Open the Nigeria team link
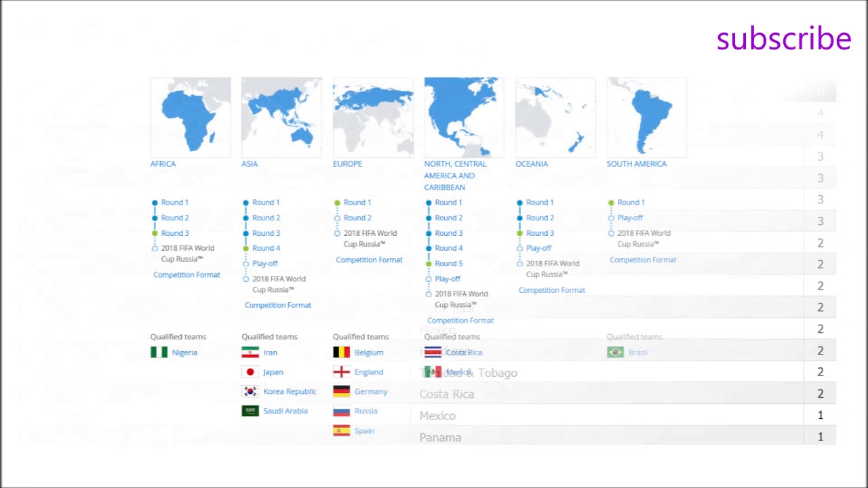Image resolution: width=868 pixels, height=488 pixels. (184, 352)
